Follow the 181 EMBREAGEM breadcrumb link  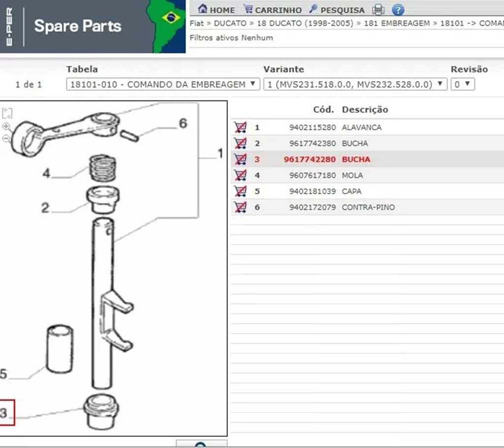pos(397,23)
